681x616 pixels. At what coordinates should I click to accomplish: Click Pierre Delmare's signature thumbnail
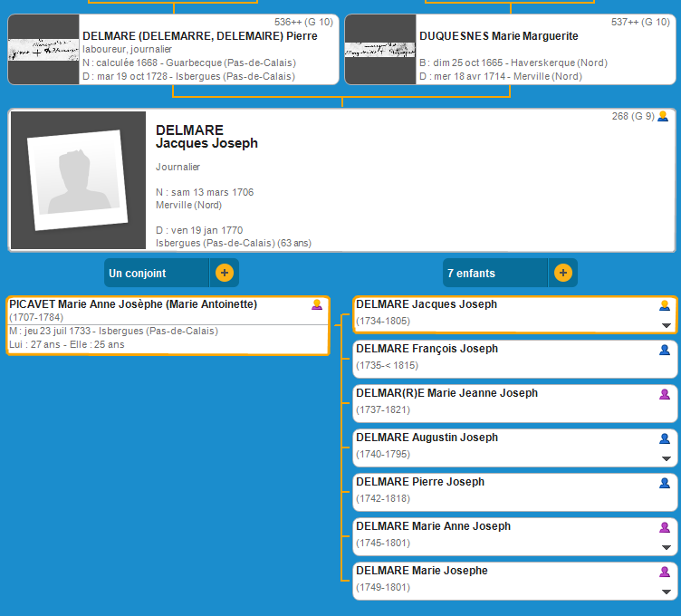pyautogui.click(x=43, y=50)
